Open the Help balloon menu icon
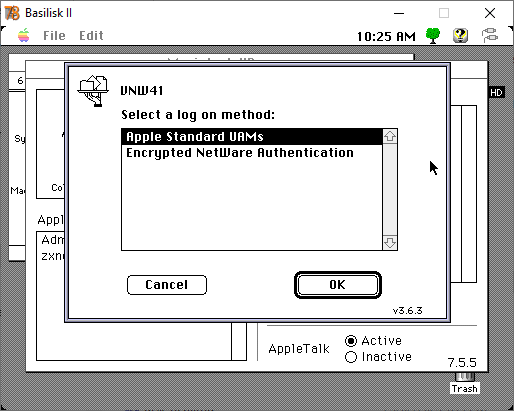Image resolution: width=514 pixels, height=411 pixels. pos(460,35)
